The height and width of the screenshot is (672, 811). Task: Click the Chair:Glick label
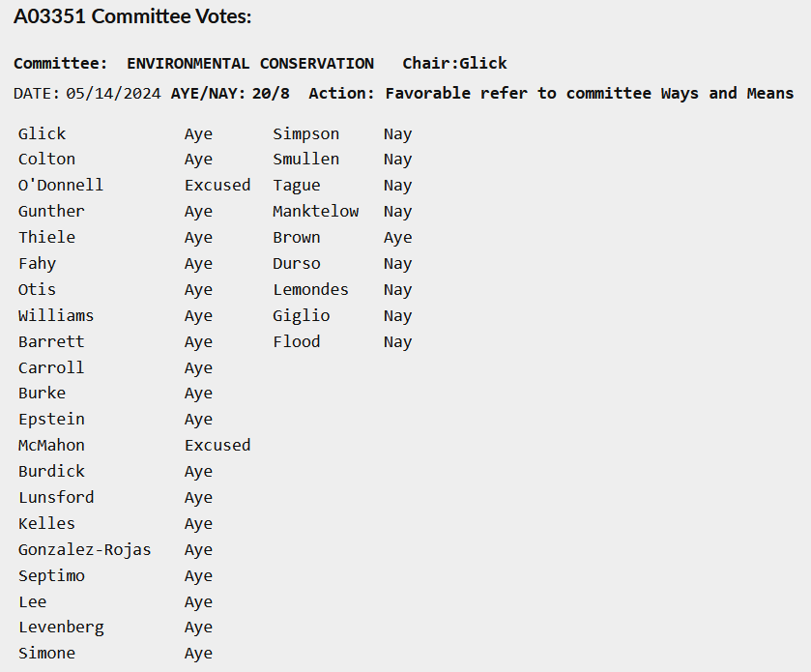[454, 64]
